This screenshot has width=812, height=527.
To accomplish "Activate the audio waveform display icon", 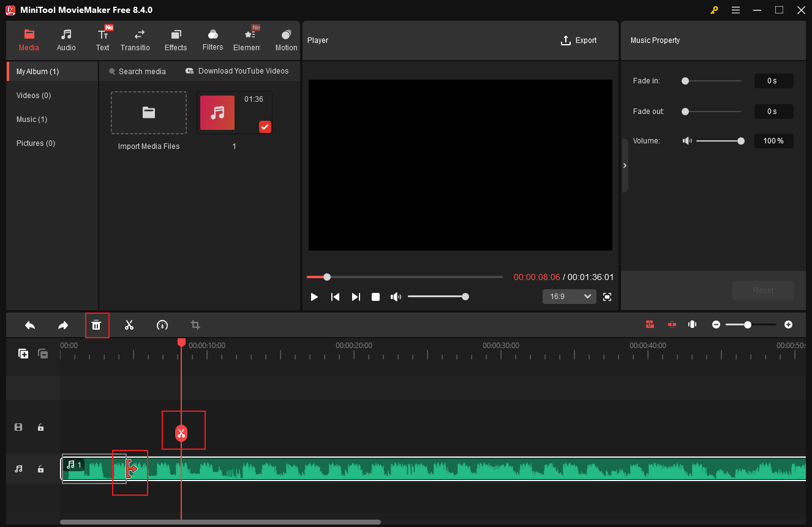I will coord(692,324).
